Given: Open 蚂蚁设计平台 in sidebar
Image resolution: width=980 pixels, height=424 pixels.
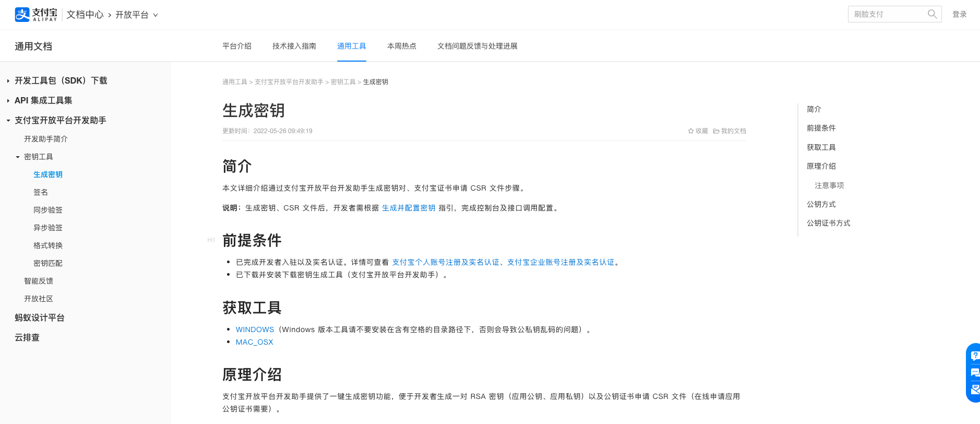Looking at the screenshot, I should [40, 317].
